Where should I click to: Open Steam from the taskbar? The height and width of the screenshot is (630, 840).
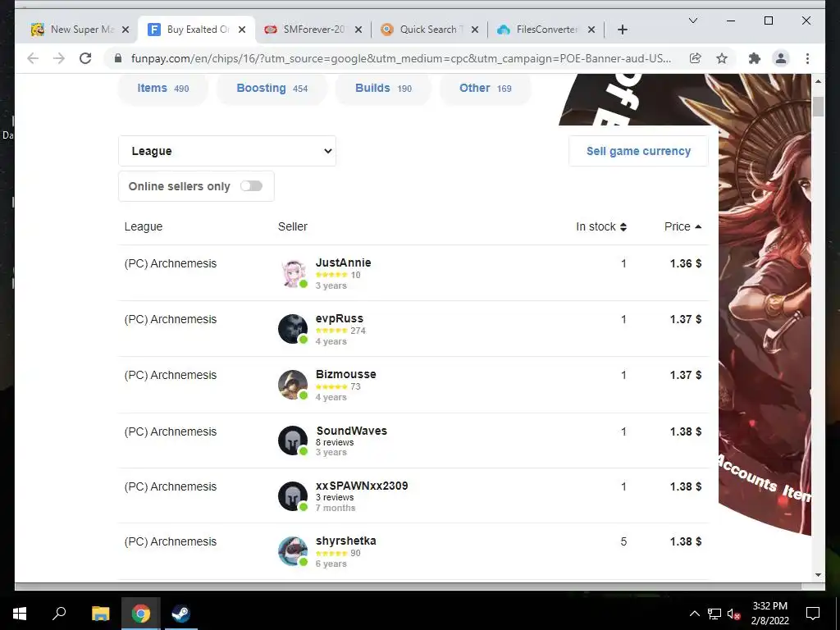click(x=180, y=614)
